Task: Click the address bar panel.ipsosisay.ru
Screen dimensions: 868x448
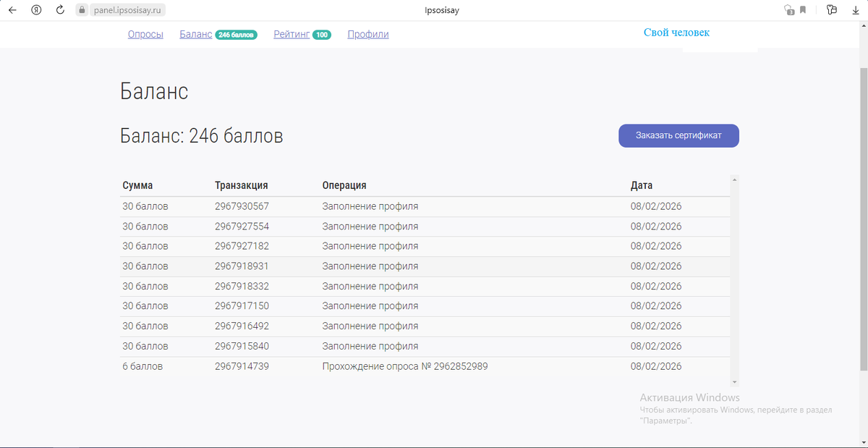Action: pos(129,10)
